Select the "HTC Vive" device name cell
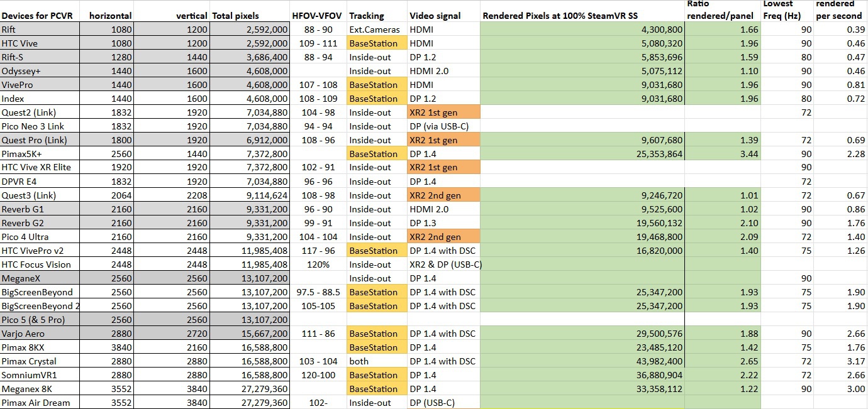868x409 pixels. [x=40, y=43]
